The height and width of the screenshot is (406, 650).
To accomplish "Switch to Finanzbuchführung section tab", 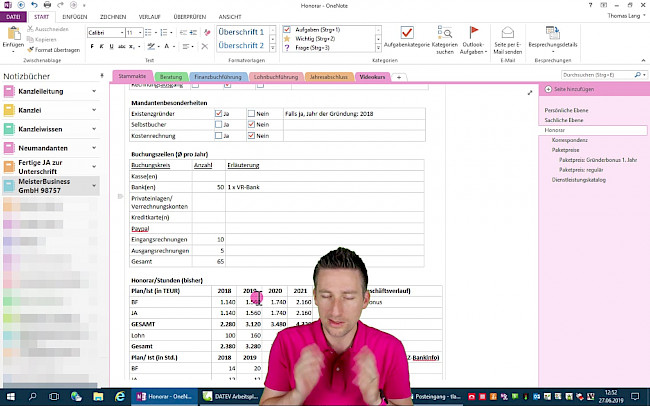I will click(218, 76).
